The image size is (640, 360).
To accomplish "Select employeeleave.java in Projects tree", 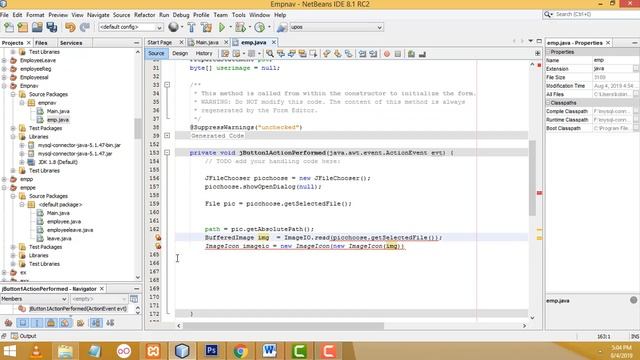I will click(70, 230).
